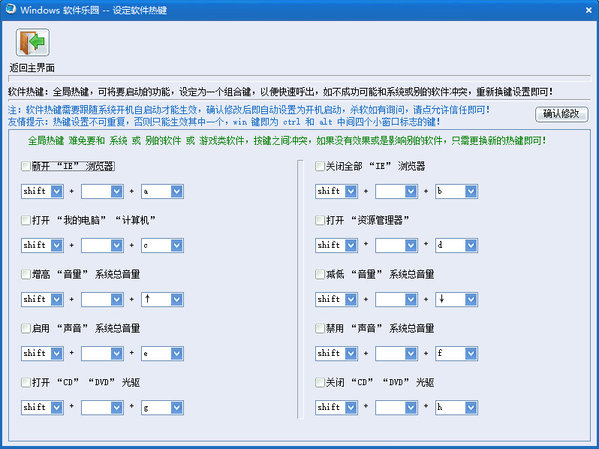599x449 pixels.
Task: Click the window title Windows 软件乐园 -- 设定软件热键
Action: point(94,10)
